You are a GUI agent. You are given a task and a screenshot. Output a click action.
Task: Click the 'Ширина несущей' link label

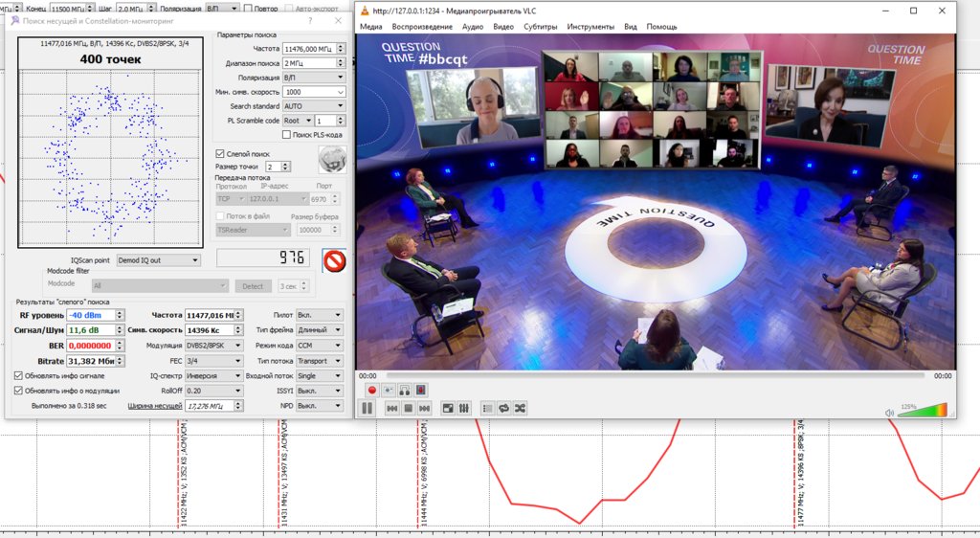[153, 406]
